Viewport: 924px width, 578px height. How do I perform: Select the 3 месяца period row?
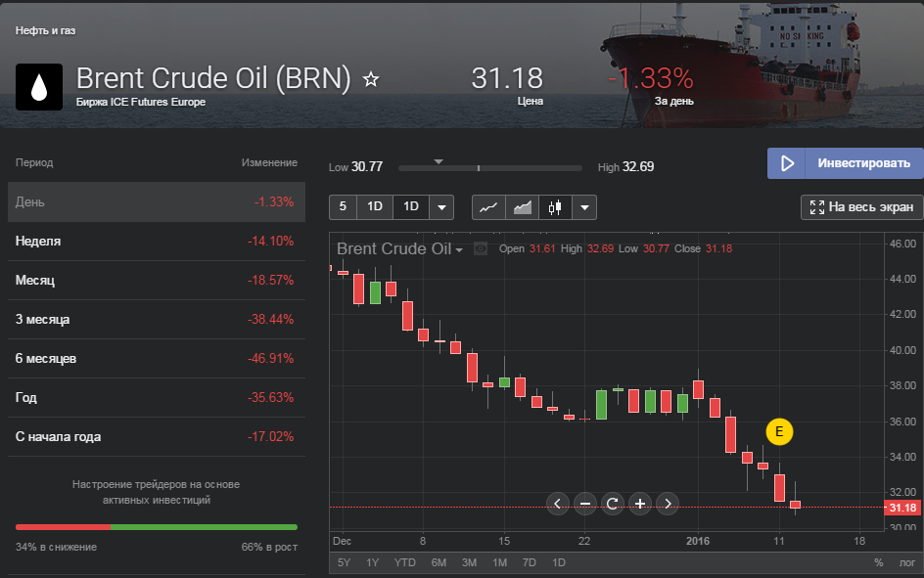point(157,320)
